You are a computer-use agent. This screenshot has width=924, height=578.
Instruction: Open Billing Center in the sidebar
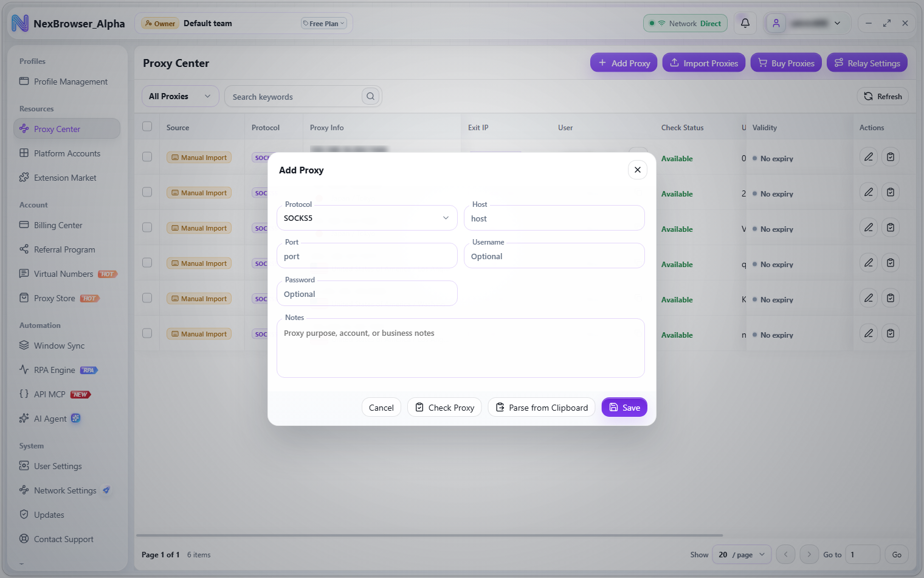click(67, 225)
